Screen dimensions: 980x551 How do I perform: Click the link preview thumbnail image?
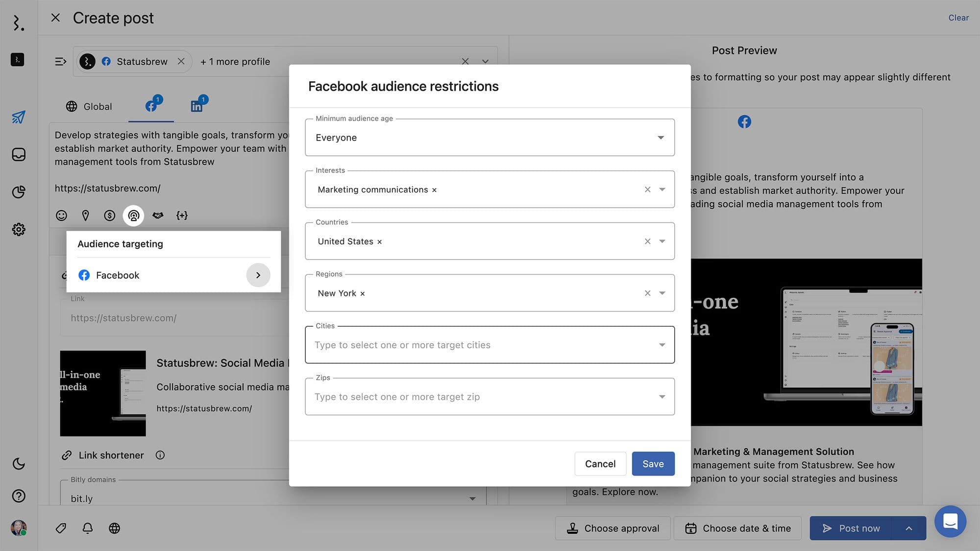[x=103, y=393]
